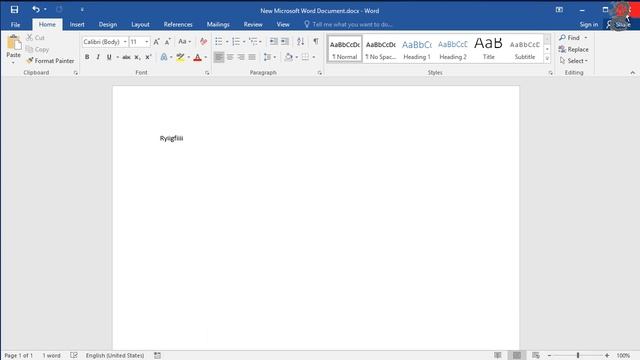Open the File tab
Screen dimensions: 640x360
tap(16, 24)
